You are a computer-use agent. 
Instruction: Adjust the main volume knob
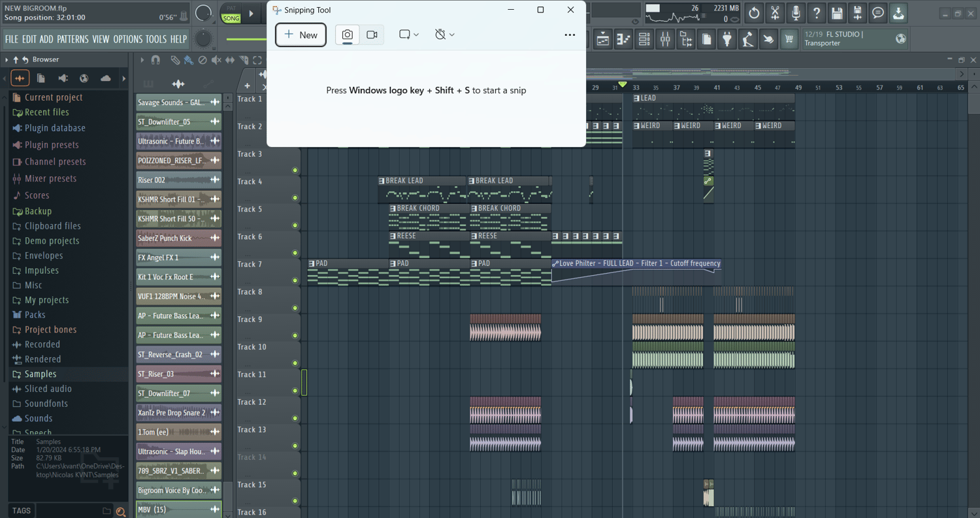pyautogui.click(x=204, y=13)
